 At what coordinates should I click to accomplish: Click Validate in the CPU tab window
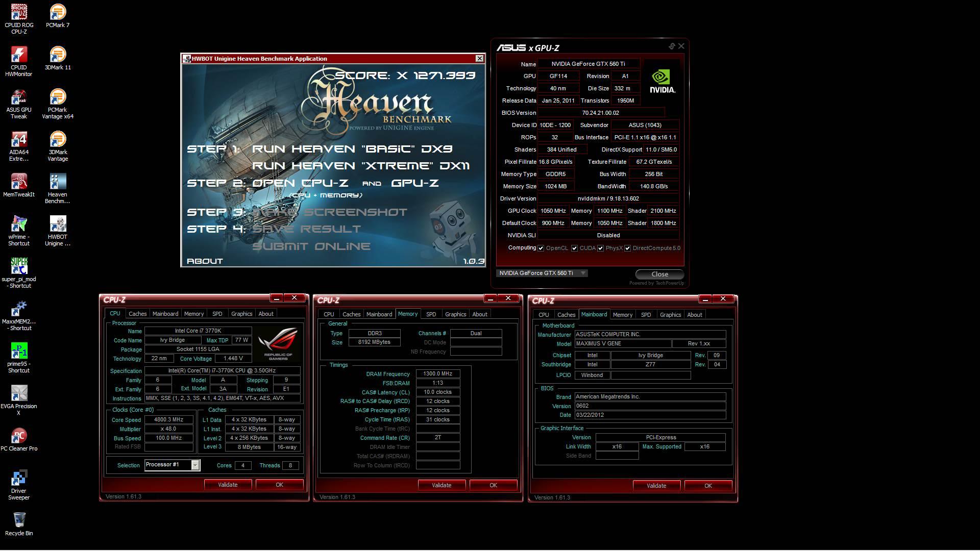(228, 485)
